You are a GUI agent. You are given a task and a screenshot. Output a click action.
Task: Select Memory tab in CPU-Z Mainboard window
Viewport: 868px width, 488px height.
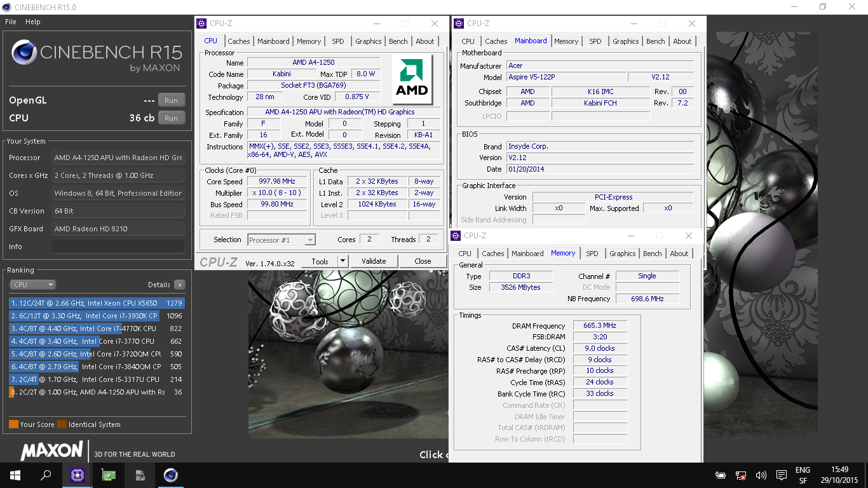[566, 41]
